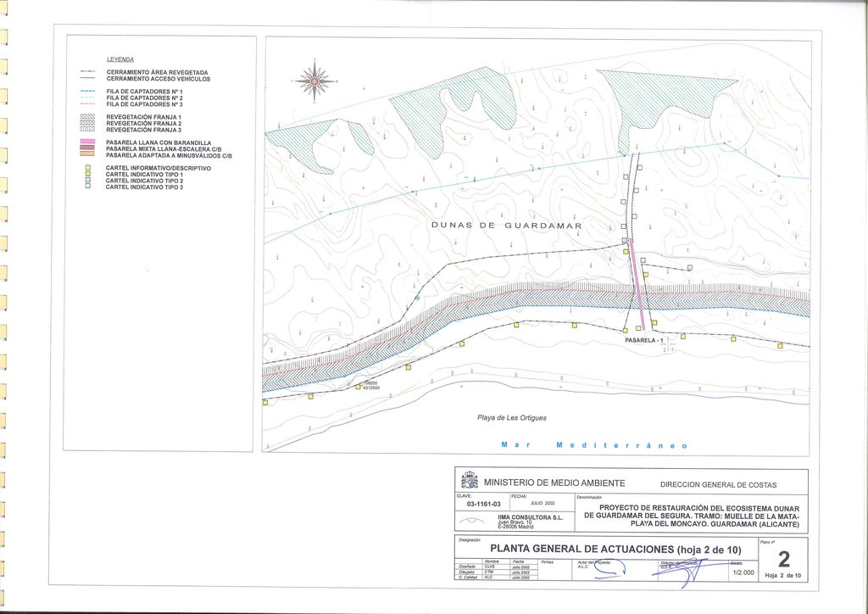Click the large plan number 2
This screenshot has height=614, width=868.
click(782, 558)
